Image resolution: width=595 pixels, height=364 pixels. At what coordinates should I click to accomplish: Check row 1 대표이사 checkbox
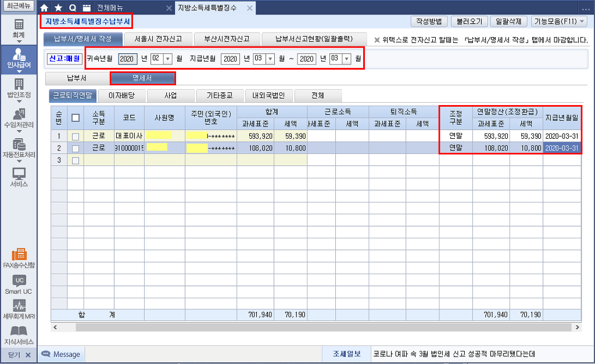click(76, 136)
